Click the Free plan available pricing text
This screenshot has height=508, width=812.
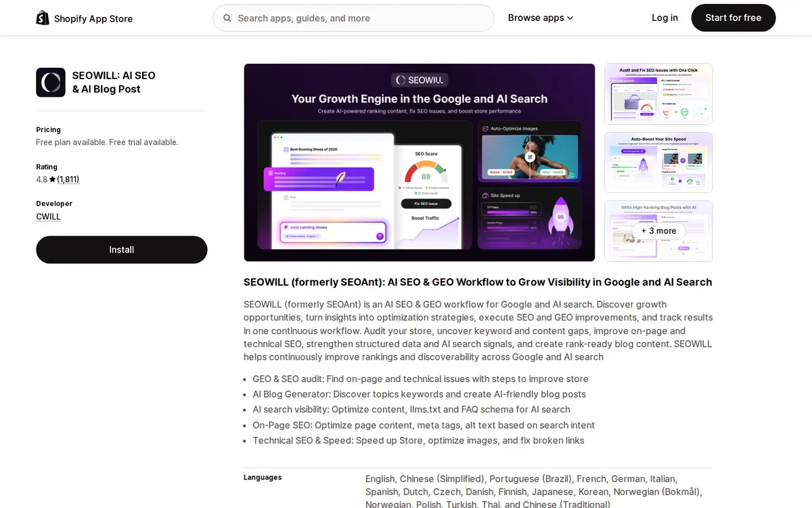tap(107, 142)
